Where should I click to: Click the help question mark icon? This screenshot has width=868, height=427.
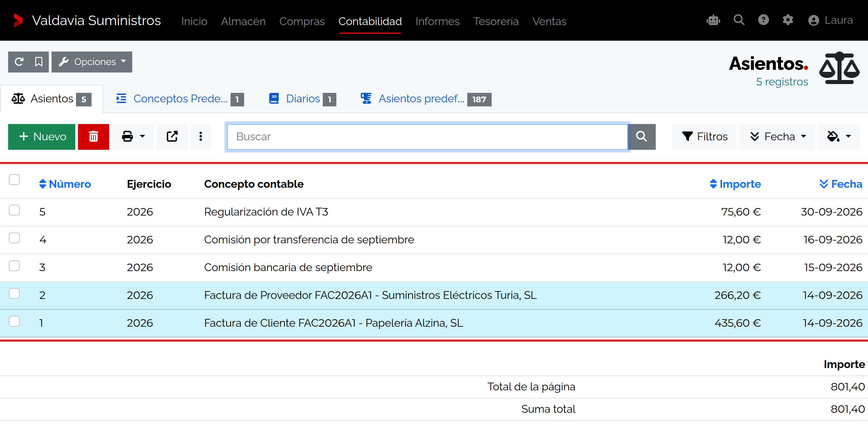click(x=764, y=20)
